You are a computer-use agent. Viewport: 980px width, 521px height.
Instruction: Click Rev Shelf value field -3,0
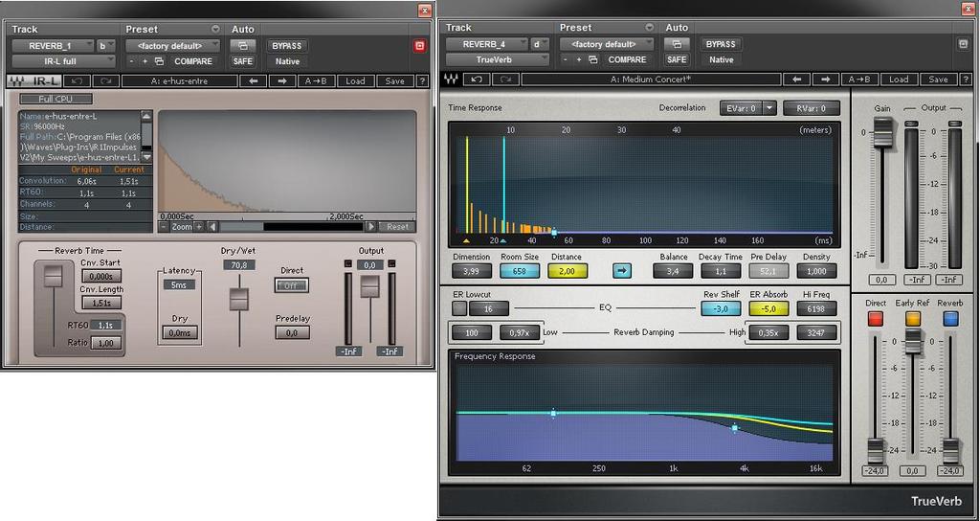(x=721, y=308)
